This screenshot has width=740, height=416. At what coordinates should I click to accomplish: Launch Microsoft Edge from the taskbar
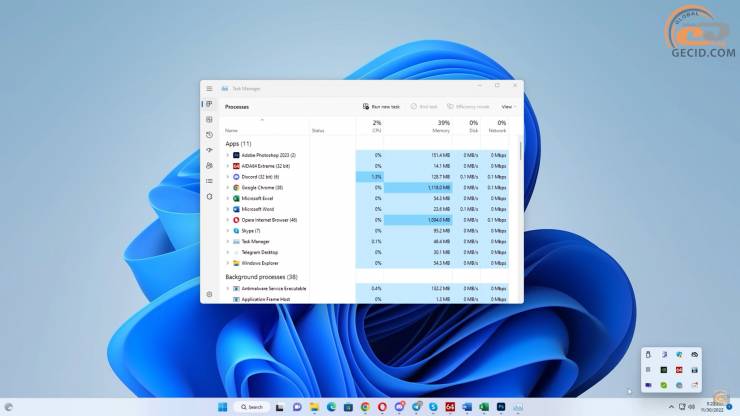click(331, 407)
